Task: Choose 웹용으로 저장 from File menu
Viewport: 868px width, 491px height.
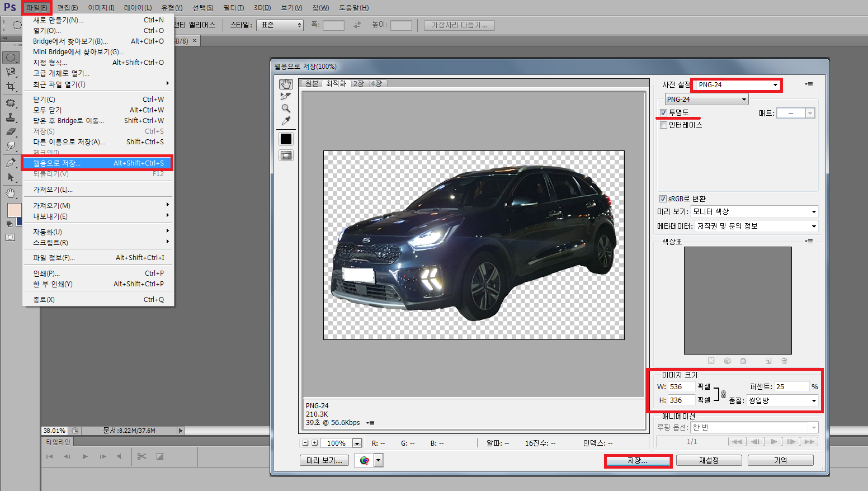Action: (98, 163)
